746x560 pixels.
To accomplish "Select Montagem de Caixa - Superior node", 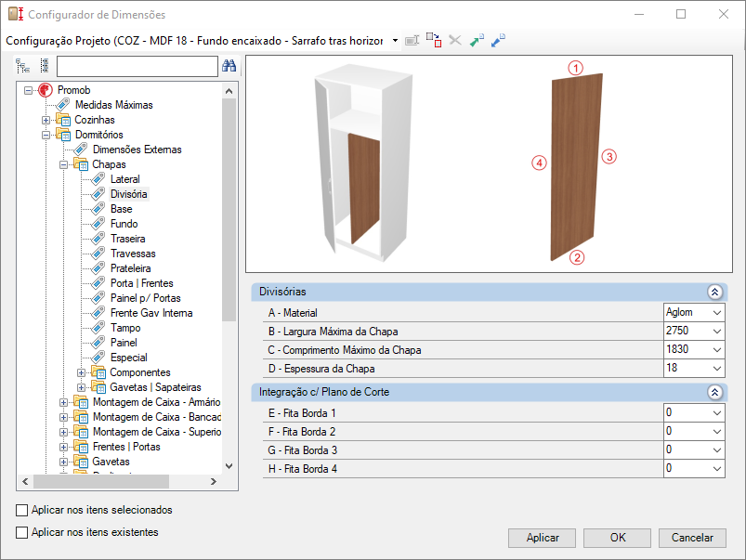I will pos(157,432).
